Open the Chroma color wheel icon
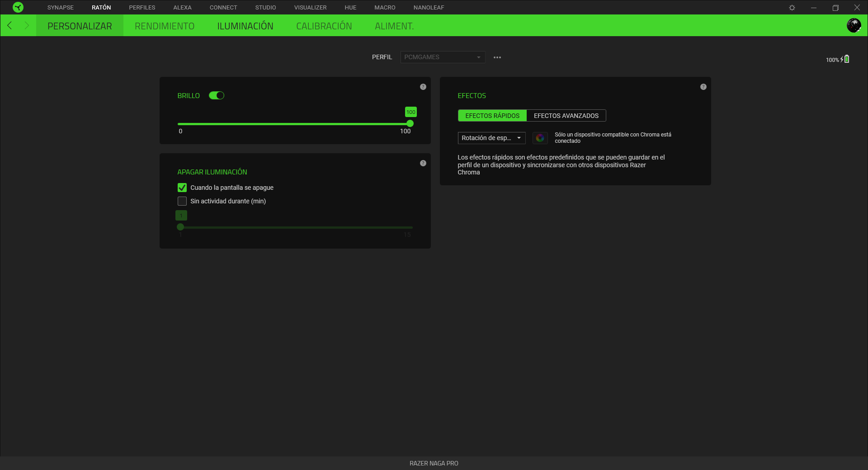The width and height of the screenshot is (868, 470). click(x=540, y=138)
